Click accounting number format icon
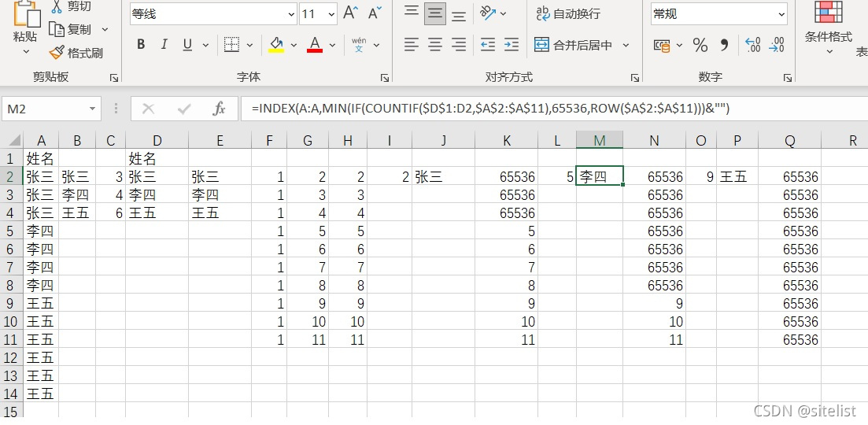This screenshot has height=425, width=868. 662,45
